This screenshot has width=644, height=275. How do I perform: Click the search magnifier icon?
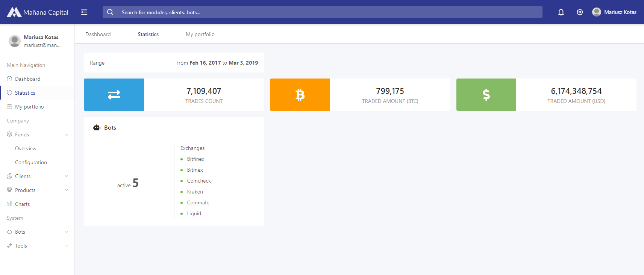(110, 12)
